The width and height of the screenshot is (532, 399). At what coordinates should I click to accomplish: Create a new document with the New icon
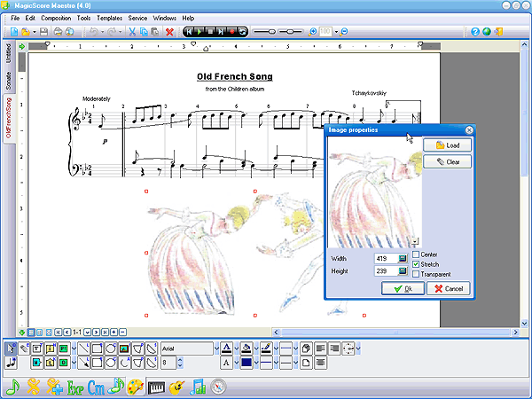14,32
